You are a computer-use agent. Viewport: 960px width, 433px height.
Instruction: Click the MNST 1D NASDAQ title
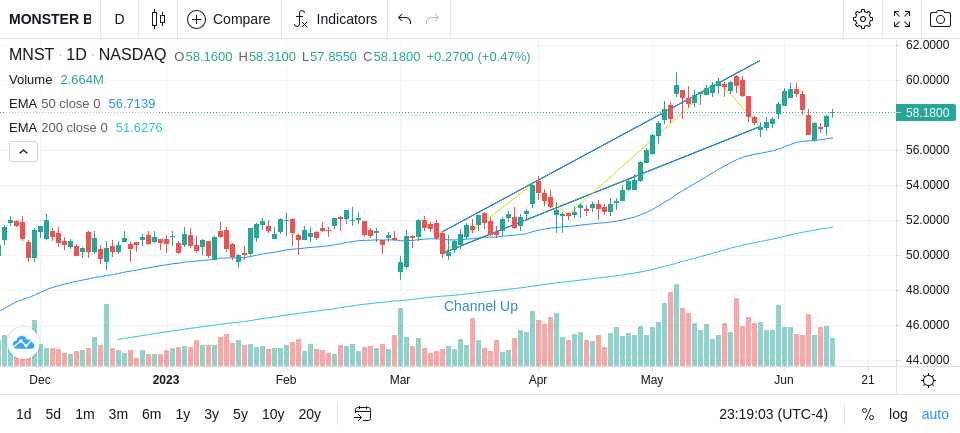(x=88, y=55)
